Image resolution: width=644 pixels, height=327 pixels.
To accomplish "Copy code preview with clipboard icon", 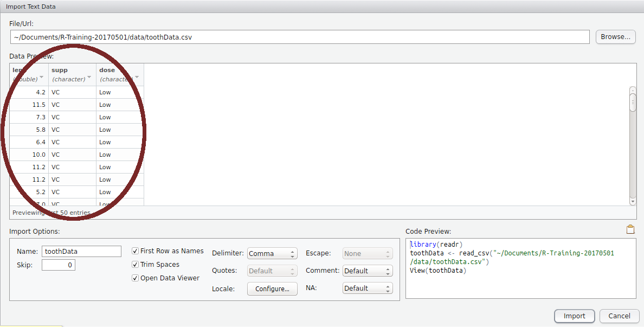I will point(630,229).
